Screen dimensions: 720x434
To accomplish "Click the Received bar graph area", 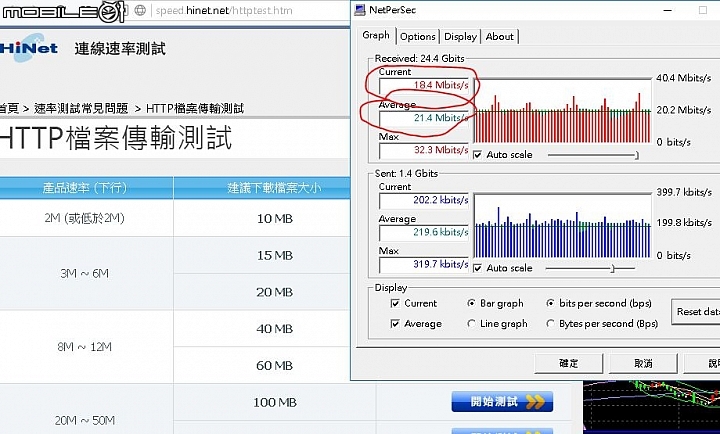I will [562, 111].
